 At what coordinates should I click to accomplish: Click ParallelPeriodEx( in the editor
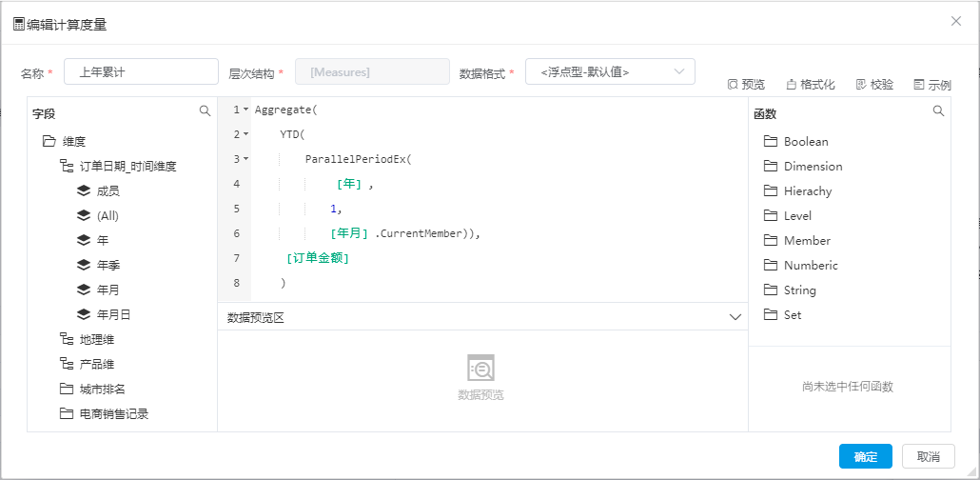(358, 159)
